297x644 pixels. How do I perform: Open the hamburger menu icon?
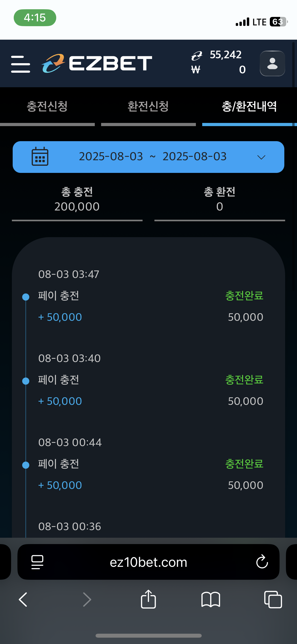pyautogui.click(x=21, y=64)
